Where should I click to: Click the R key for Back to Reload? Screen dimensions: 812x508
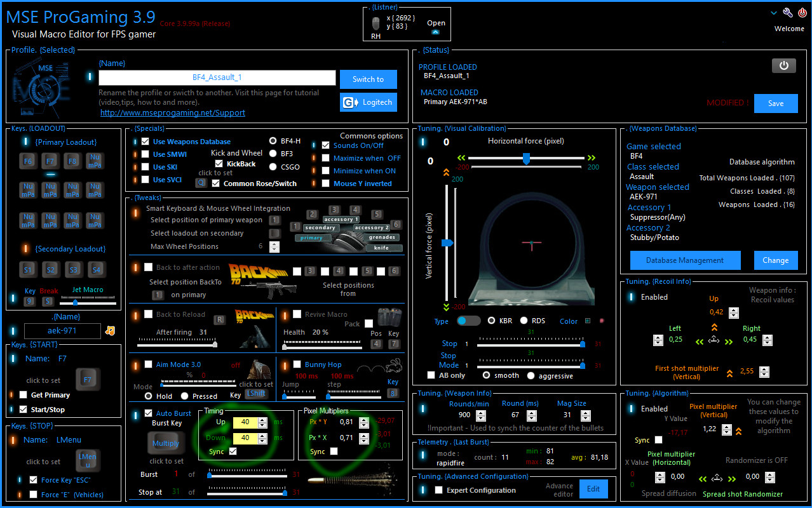219,320
